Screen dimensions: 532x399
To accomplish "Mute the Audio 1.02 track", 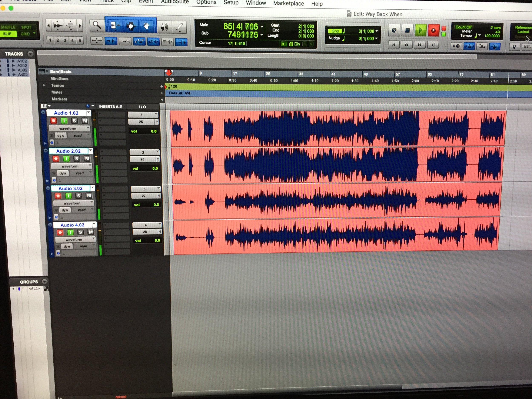I will click(x=85, y=121).
